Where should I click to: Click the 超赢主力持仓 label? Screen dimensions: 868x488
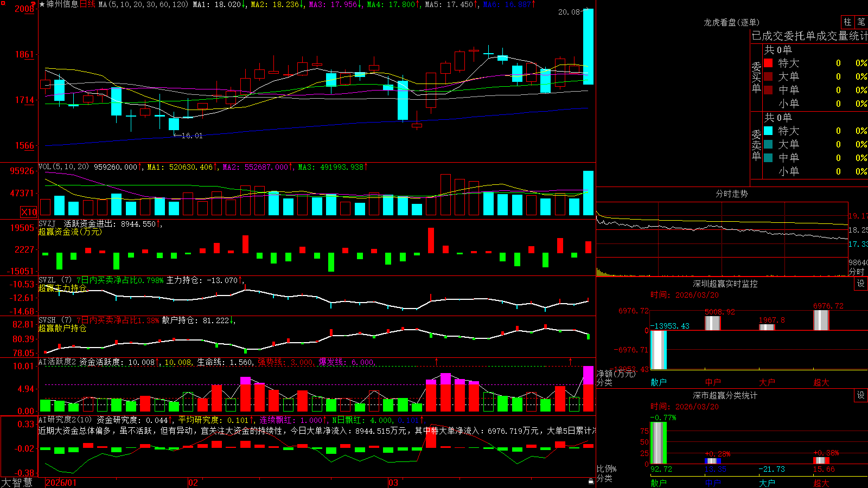pyautogui.click(x=62, y=288)
